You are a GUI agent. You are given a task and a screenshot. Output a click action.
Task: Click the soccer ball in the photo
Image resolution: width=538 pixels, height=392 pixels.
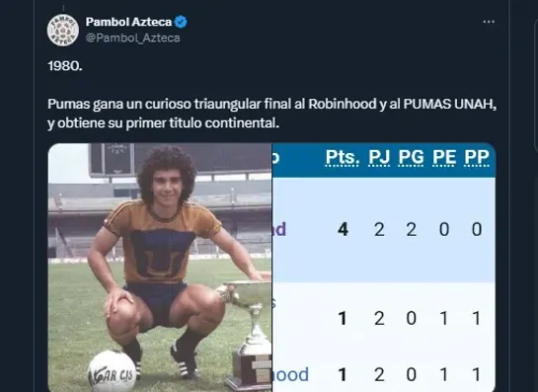(x=113, y=371)
